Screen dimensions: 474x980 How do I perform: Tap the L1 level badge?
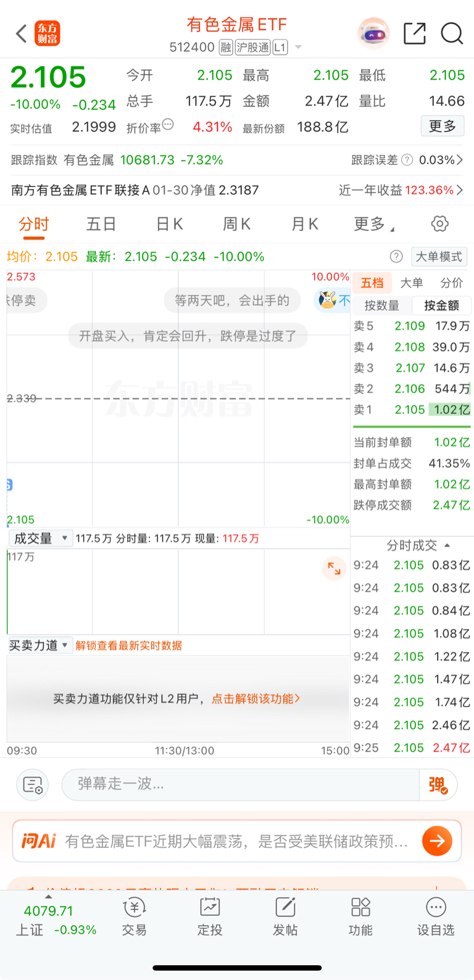point(280,48)
